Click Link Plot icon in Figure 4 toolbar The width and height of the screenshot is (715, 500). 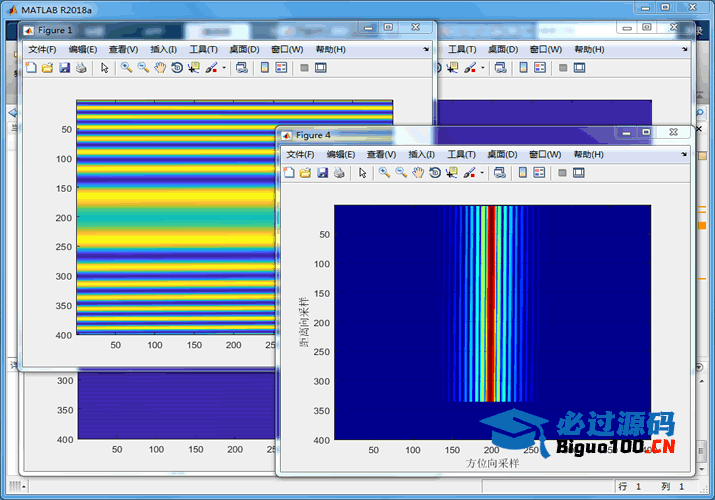[x=500, y=173]
